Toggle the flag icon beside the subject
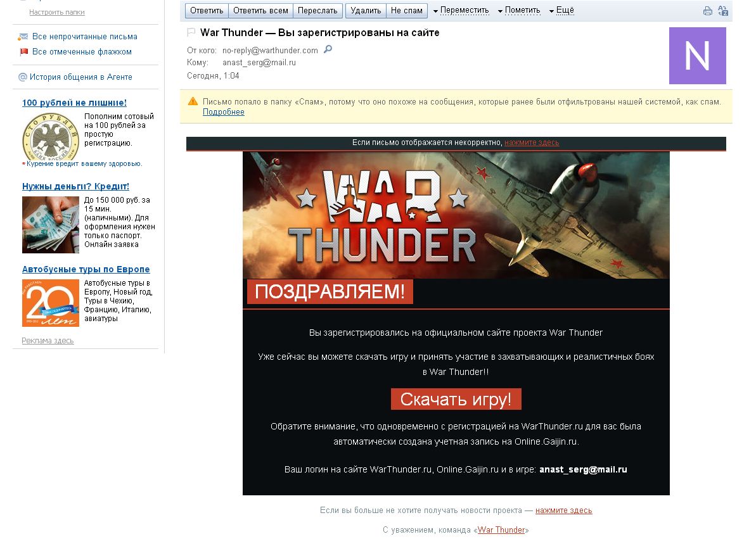 click(x=191, y=32)
